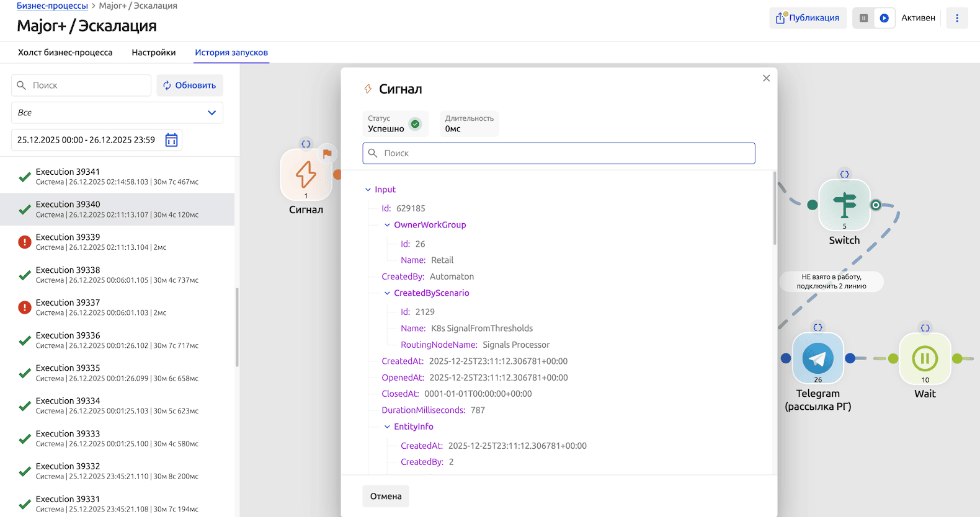Pause the business process

click(863, 18)
